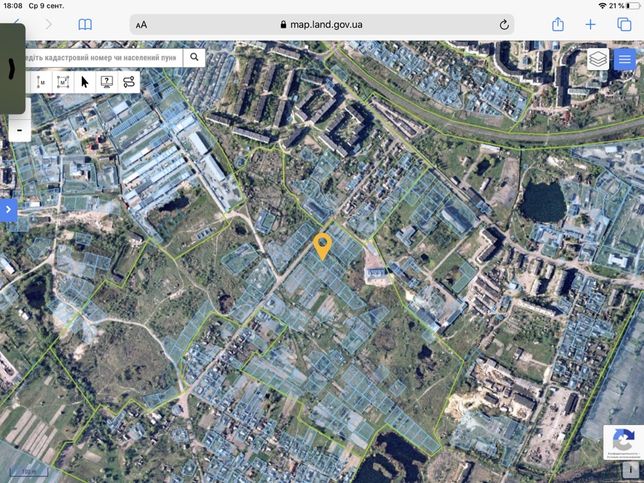Click the magnifier search button
Screen dimensions: 644x483
194,57
